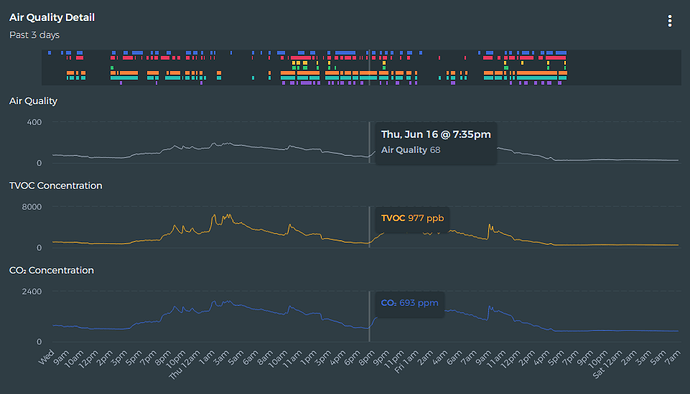Select the CO₂ Concentration chart heading

click(x=51, y=270)
